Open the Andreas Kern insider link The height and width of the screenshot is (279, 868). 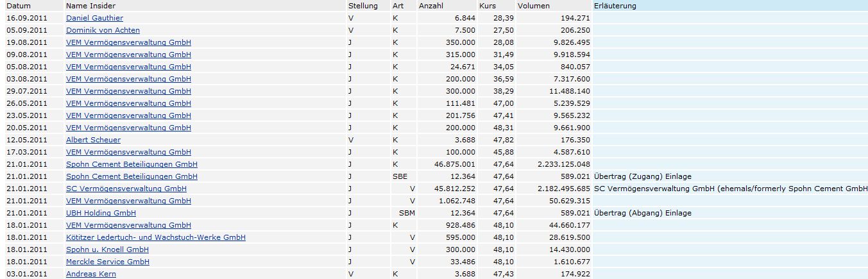click(x=91, y=274)
